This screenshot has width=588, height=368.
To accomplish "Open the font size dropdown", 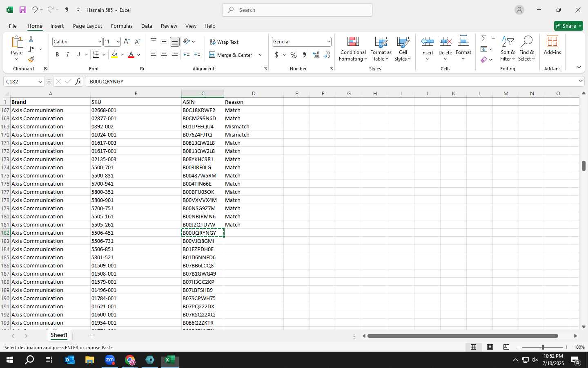I will tap(118, 42).
